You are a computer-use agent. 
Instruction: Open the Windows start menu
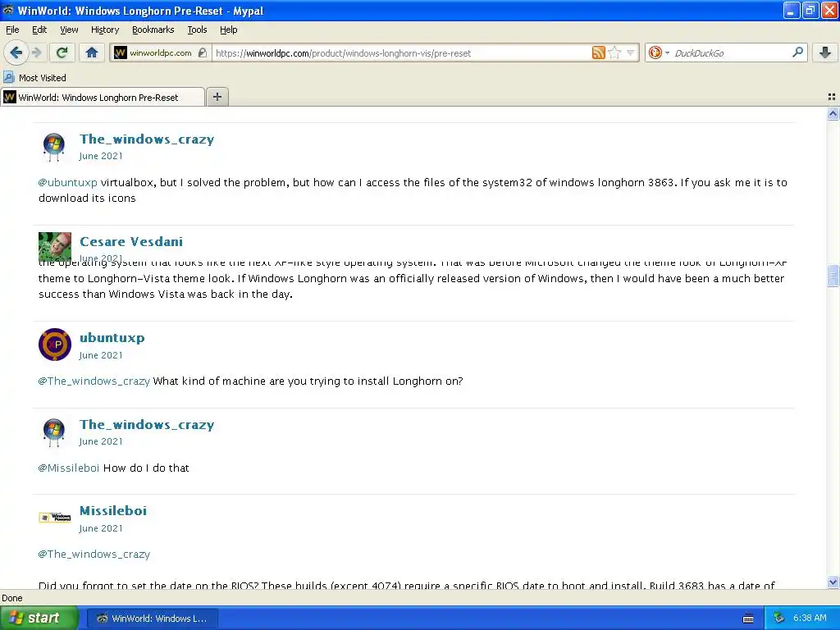pos(39,618)
